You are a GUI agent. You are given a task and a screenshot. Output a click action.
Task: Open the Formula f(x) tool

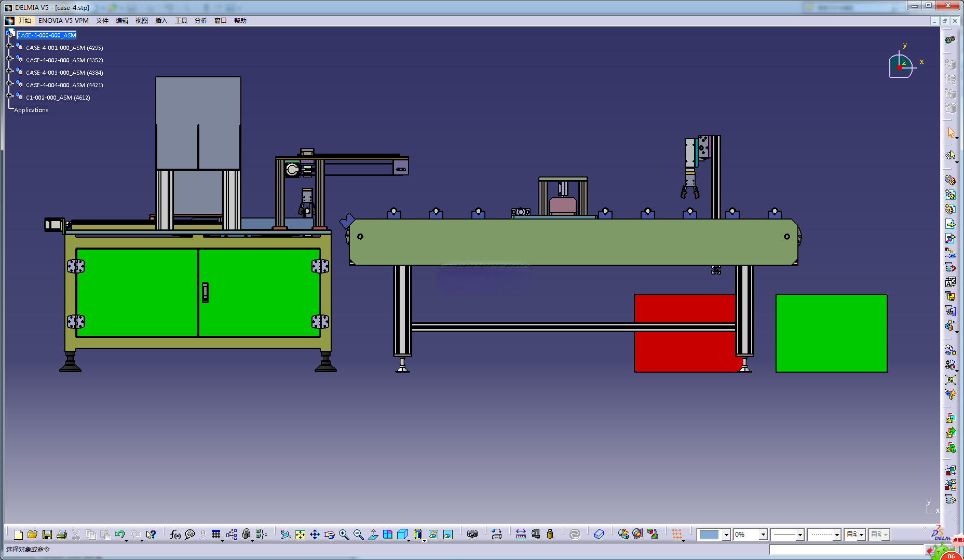click(x=175, y=535)
